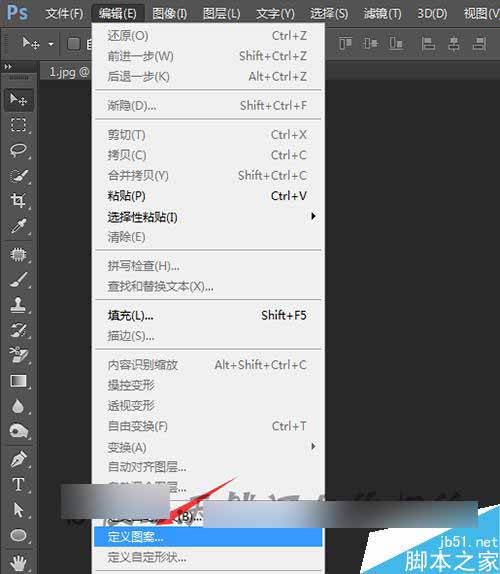Select the Horizontal Type tool
Image resolution: width=500 pixels, height=574 pixels.
[18, 484]
